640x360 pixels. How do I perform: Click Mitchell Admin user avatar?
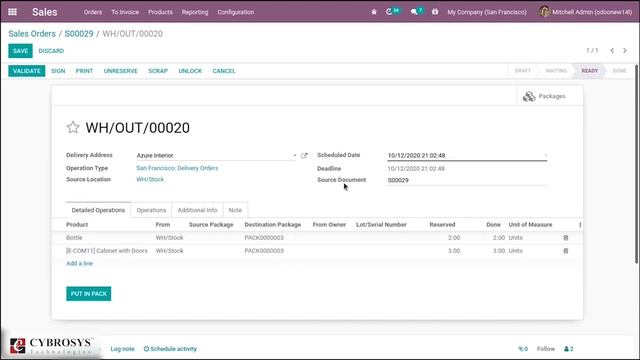click(x=544, y=12)
